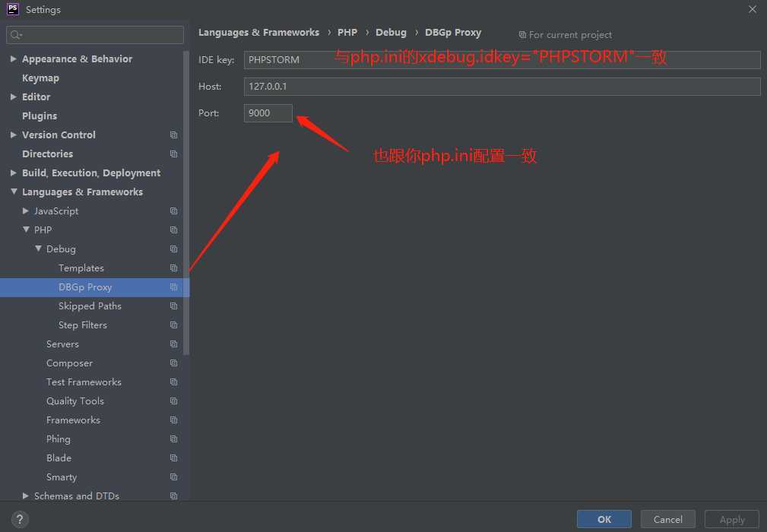Viewport: 767px width, 532px height.
Task: Open Skipped Paths settings
Action: point(91,306)
